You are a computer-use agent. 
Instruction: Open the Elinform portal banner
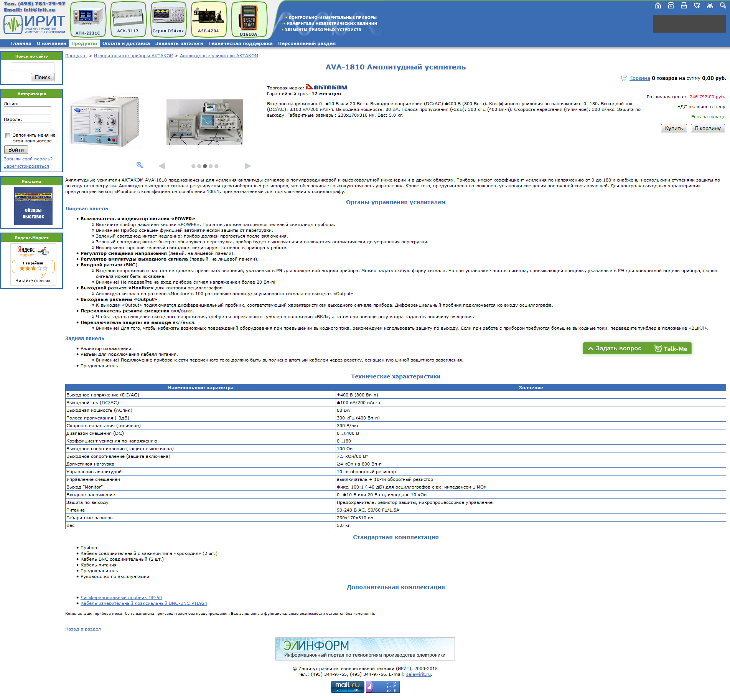[365, 649]
